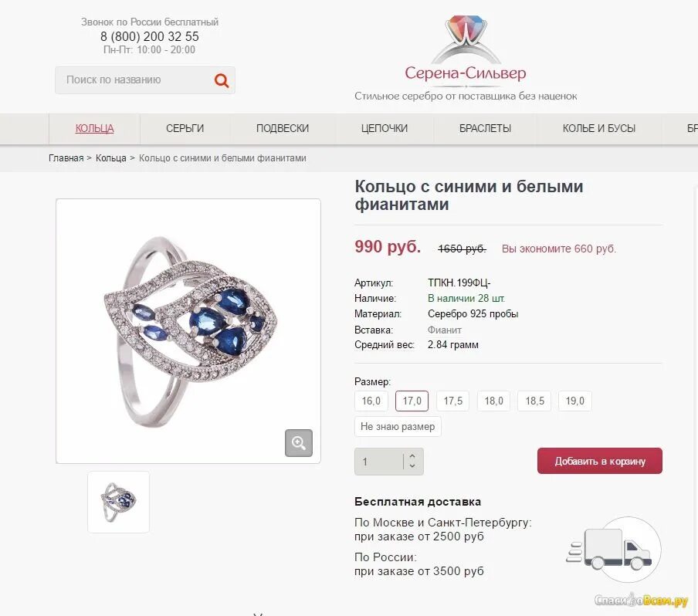Click the orange search magnifier icon
698x616 pixels.
click(x=222, y=80)
